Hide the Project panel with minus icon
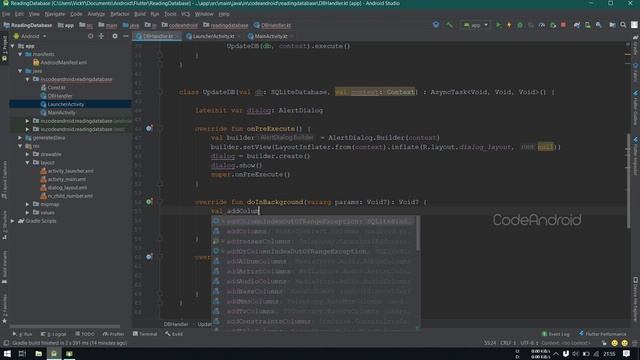The height and width of the screenshot is (360, 640). [126, 36]
